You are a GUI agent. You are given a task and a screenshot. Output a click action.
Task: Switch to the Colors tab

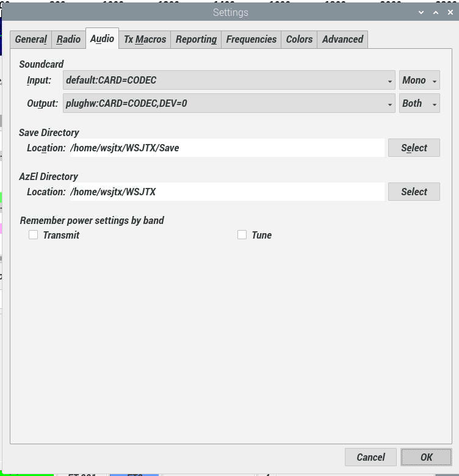299,39
